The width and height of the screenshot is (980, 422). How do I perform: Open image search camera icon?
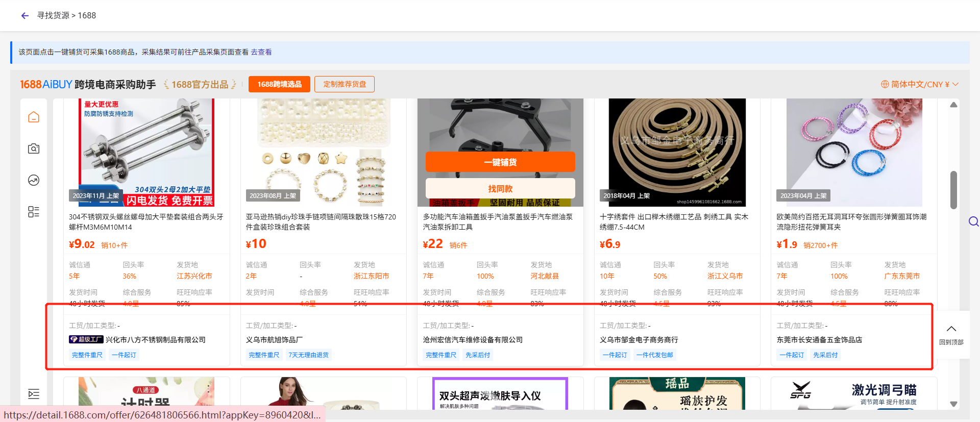(x=34, y=148)
